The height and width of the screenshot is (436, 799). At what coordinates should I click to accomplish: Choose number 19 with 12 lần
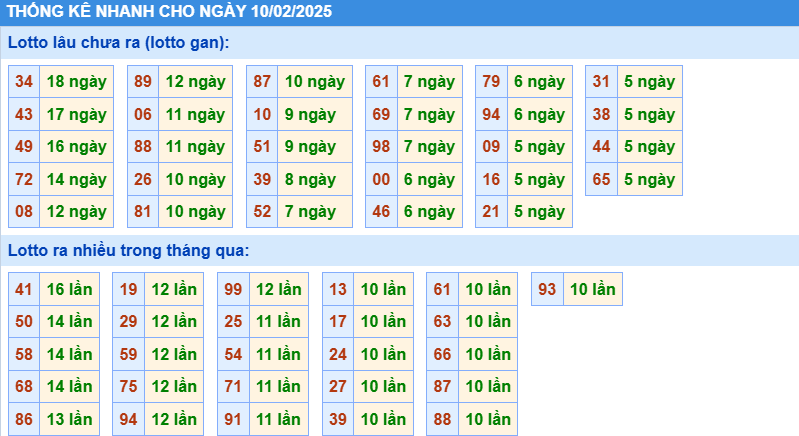pos(128,289)
